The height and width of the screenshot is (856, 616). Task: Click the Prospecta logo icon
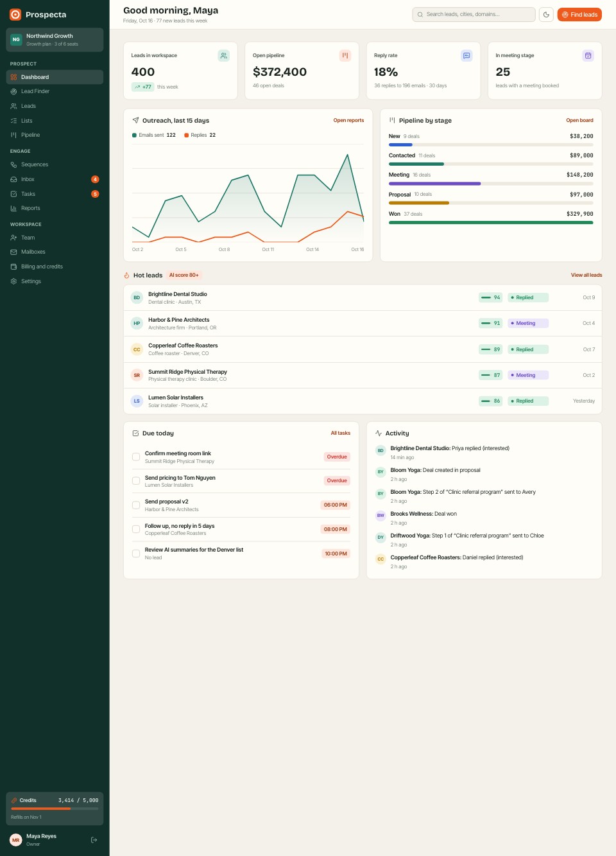[x=15, y=14]
